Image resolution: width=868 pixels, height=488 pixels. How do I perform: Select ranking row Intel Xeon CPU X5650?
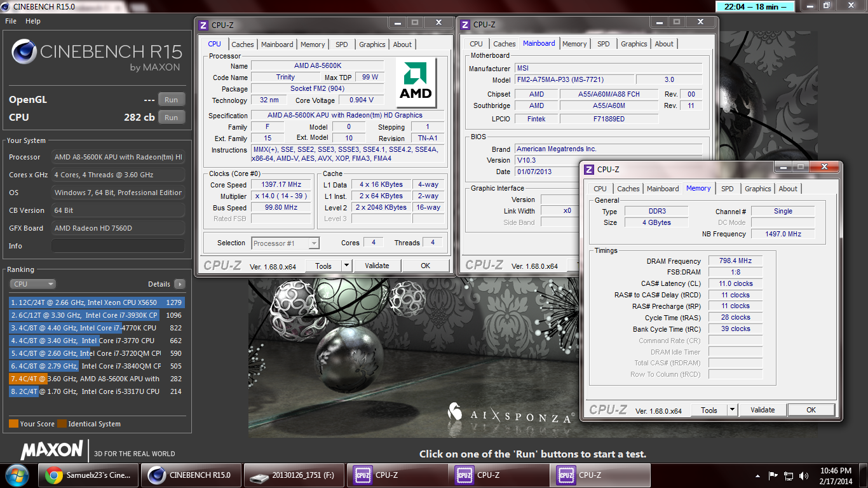pyautogui.click(x=96, y=302)
